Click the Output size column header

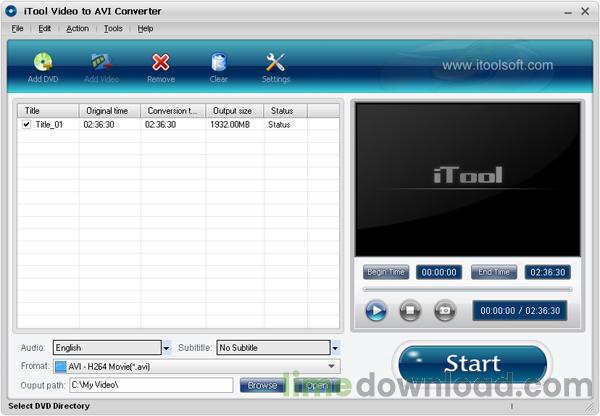235,111
